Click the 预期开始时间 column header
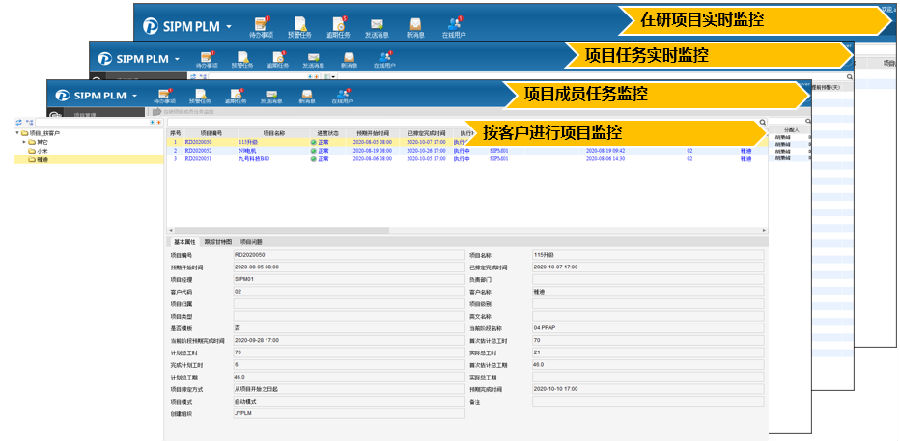The image size is (900, 441). [373, 132]
